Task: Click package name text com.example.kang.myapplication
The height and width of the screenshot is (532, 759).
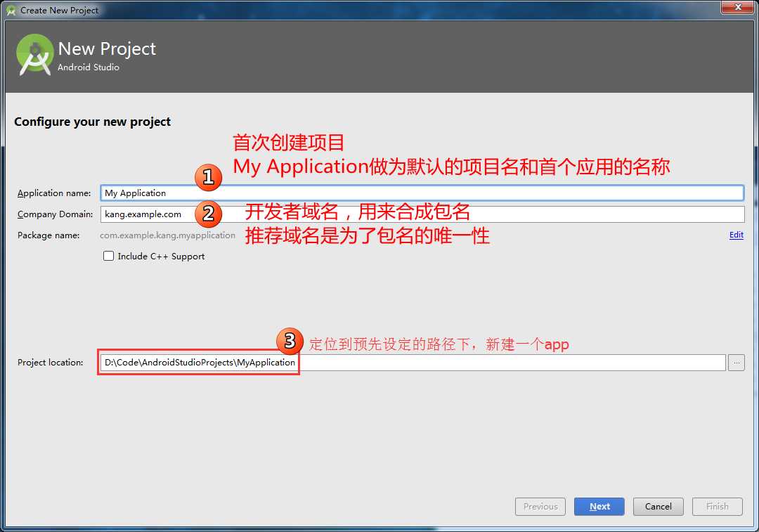Action: (167, 235)
